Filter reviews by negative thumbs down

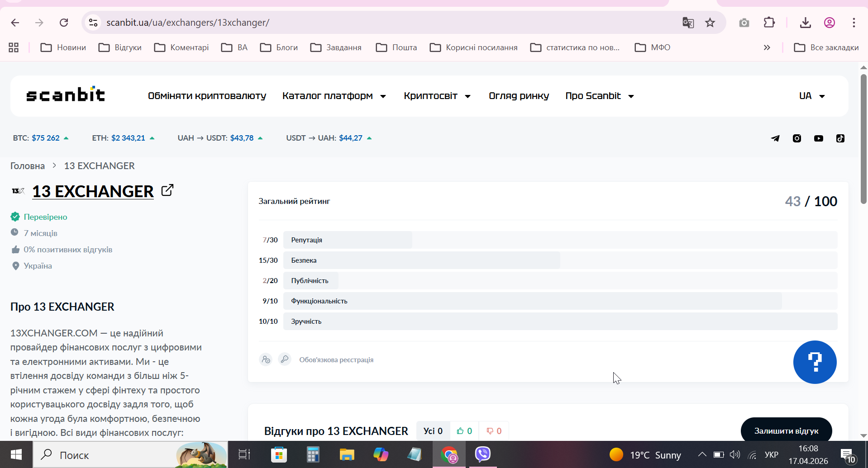[x=494, y=431]
